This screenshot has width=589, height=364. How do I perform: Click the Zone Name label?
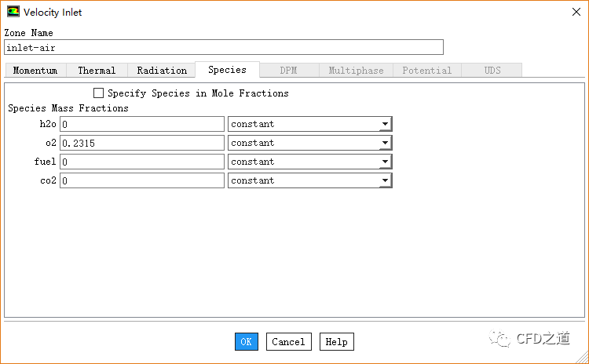pyautogui.click(x=28, y=33)
